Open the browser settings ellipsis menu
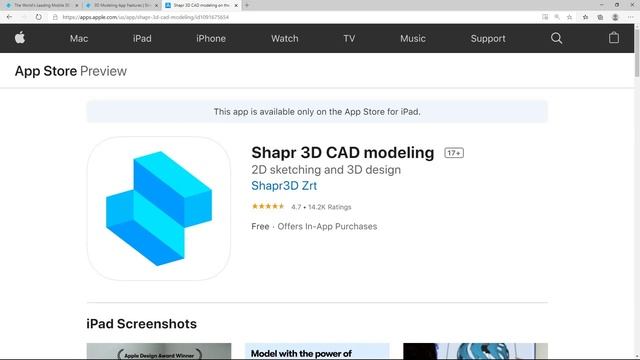 [631, 17]
